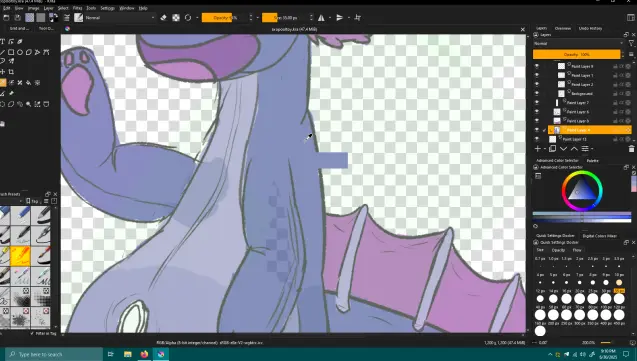Toggle Preserve Alpha in the toolbar

(176, 17)
